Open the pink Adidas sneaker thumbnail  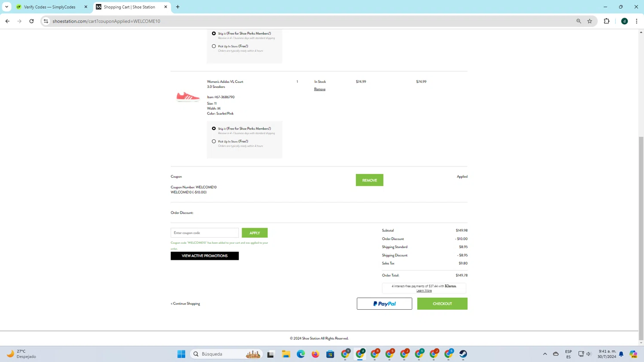[188, 97]
